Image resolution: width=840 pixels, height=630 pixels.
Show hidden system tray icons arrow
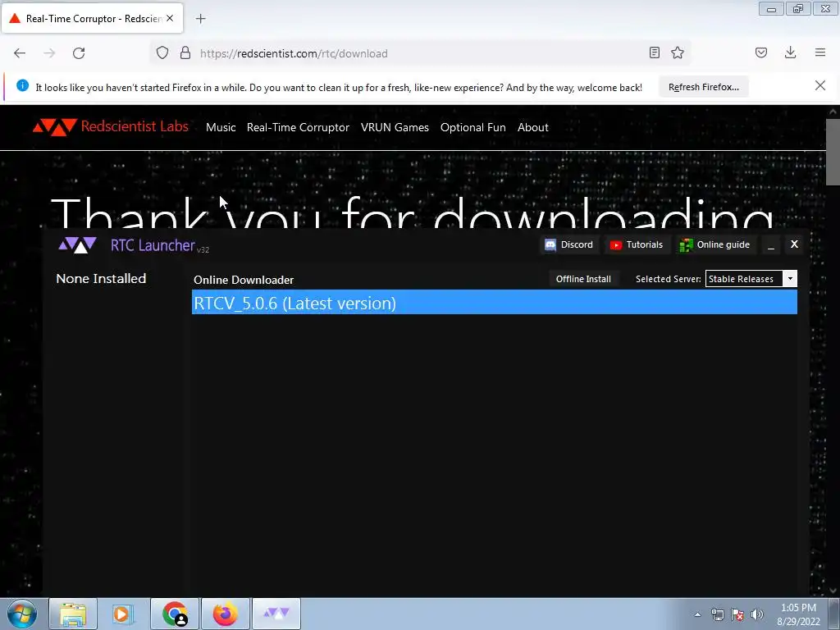coord(697,614)
